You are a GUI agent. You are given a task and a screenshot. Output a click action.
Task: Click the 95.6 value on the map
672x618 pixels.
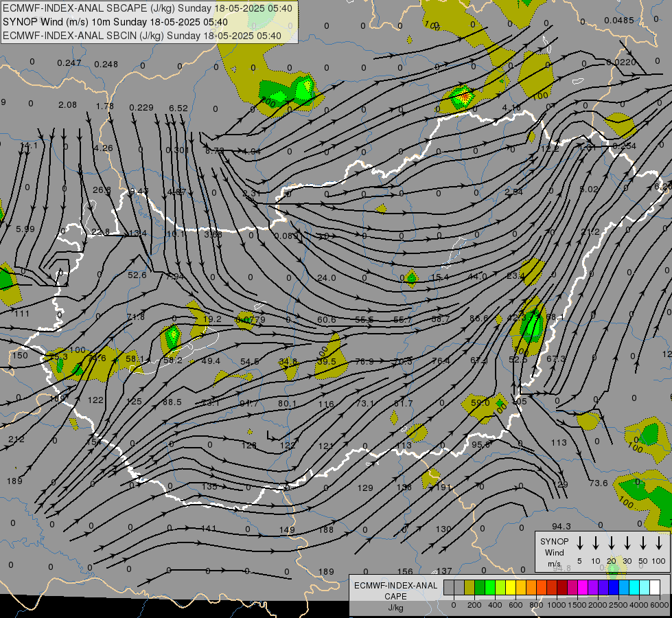481,445
